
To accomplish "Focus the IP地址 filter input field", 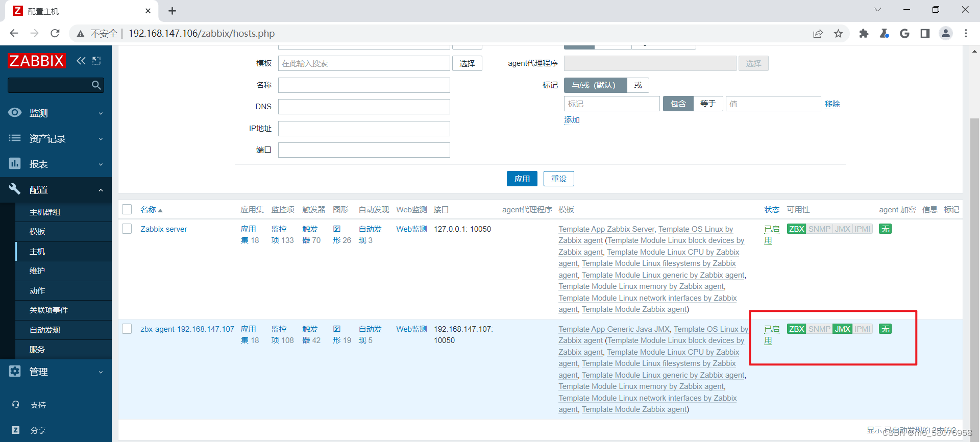I will 364,129.
